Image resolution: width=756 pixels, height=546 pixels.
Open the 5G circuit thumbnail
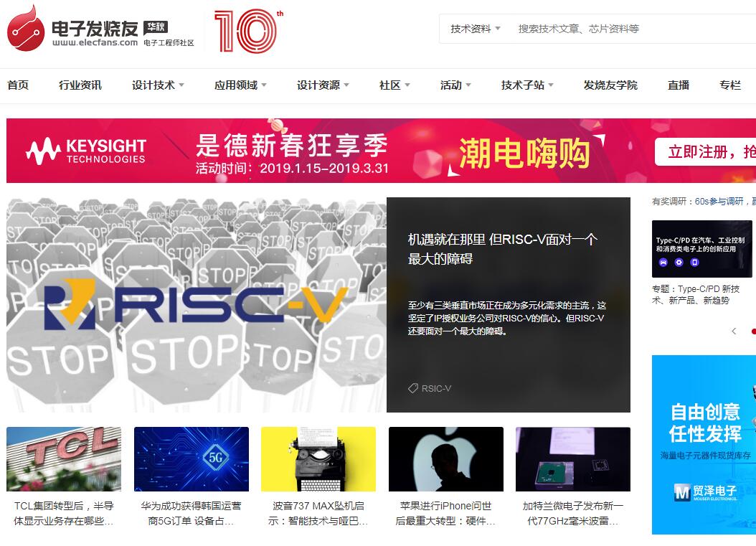(x=192, y=459)
